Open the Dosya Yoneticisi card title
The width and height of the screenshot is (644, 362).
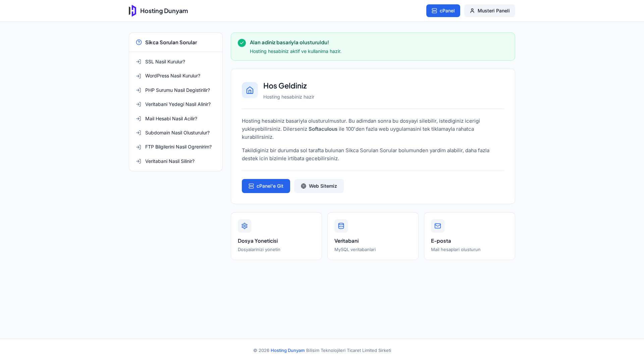258,241
